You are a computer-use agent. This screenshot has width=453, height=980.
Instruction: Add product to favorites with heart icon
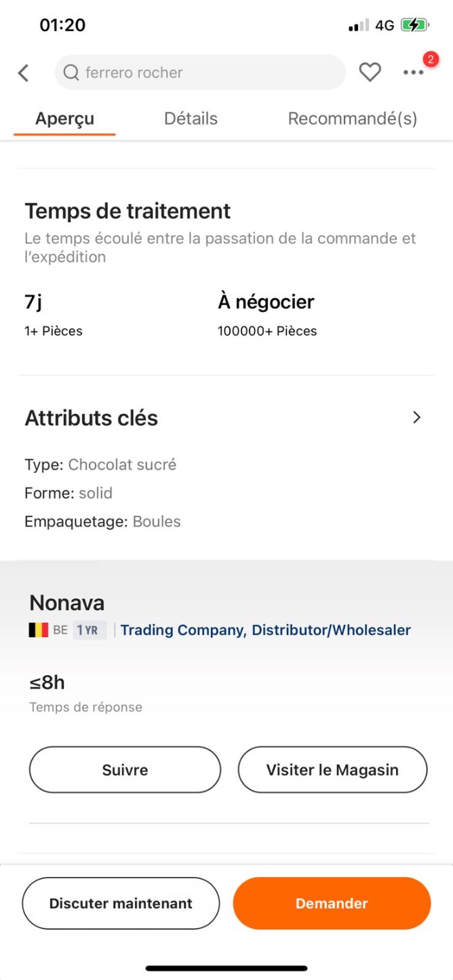pyautogui.click(x=370, y=73)
